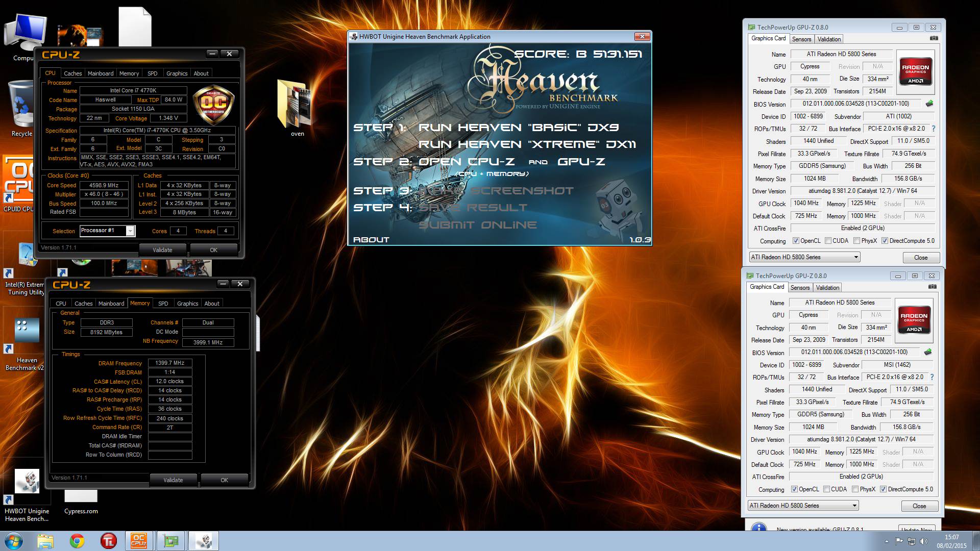The height and width of the screenshot is (551, 980).
Task: Click OK button in bottom CPU-Z Memory window
Action: (x=224, y=480)
